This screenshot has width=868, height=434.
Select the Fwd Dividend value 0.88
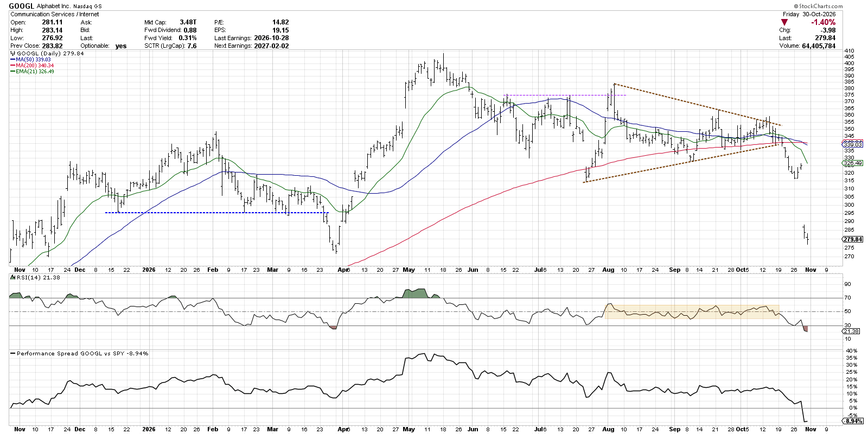point(190,30)
